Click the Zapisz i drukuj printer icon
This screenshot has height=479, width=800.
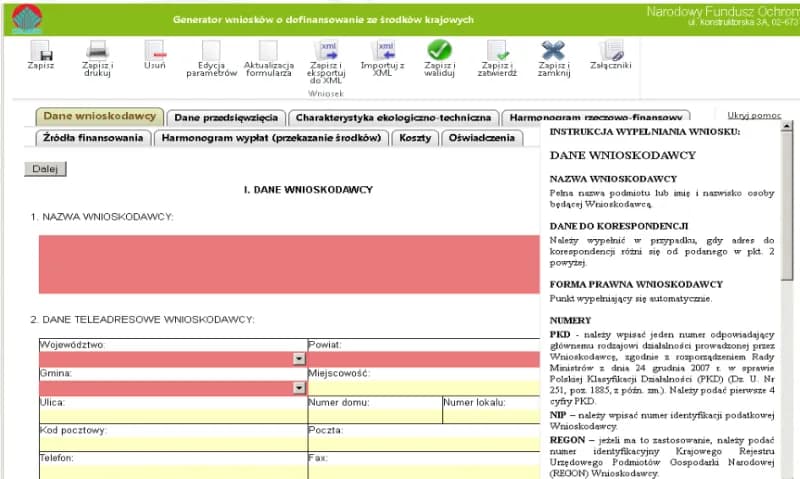97,51
